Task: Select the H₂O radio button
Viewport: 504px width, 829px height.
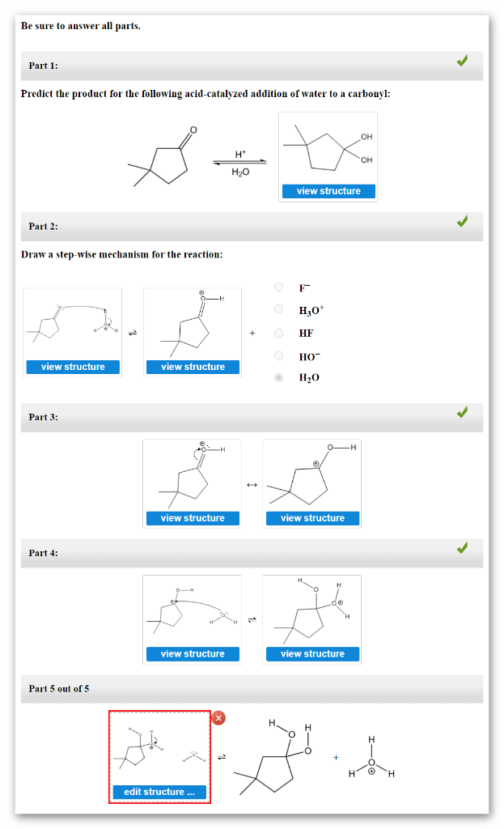Action: click(x=278, y=376)
